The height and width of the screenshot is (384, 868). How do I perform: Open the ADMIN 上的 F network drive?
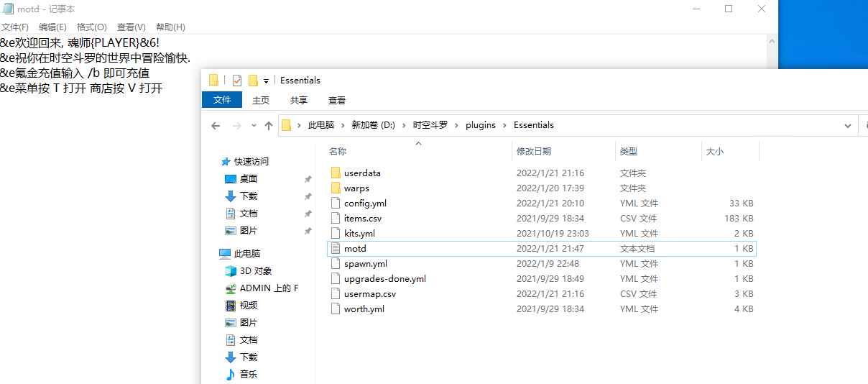269,288
